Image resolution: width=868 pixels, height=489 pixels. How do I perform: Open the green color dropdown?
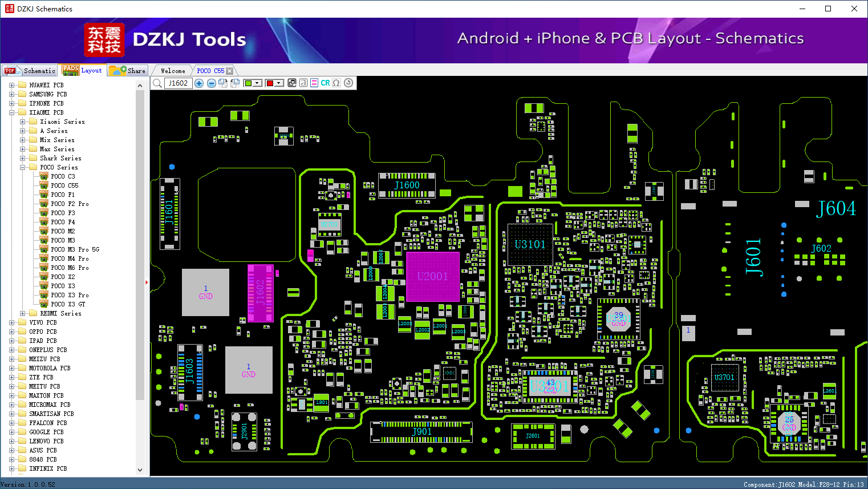coord(257,83)
